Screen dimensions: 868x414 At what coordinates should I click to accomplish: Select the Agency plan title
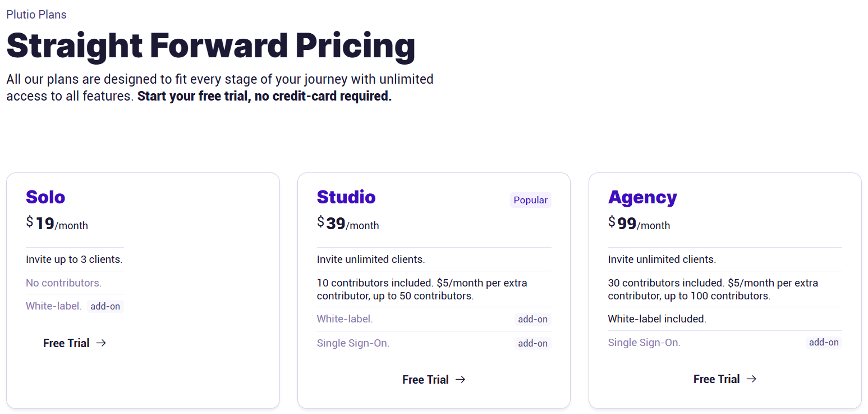(642, 197)
